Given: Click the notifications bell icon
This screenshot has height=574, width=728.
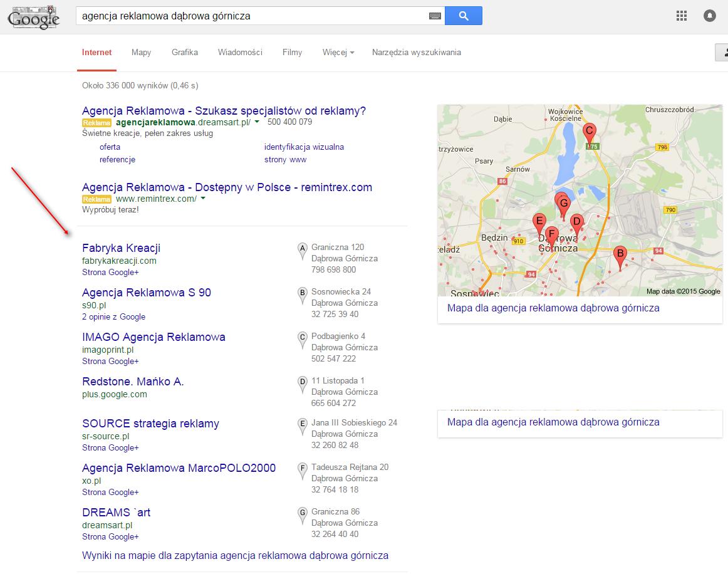Looking at the screenshot, I should click(x=709, y=16).
